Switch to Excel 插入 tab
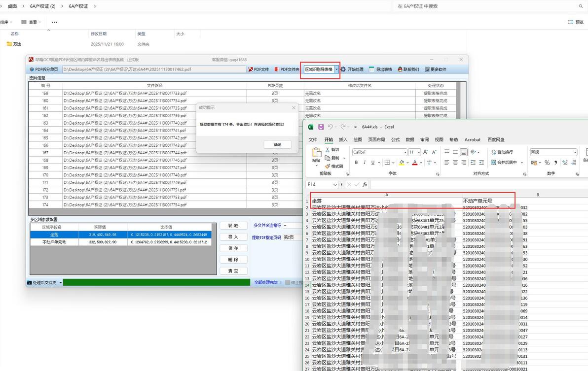588x371 pixels. (343, 139)
